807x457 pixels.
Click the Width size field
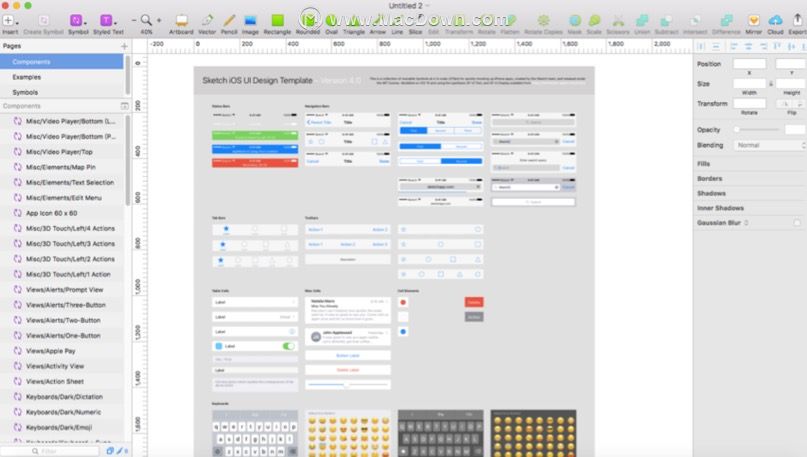pos(749,83)
